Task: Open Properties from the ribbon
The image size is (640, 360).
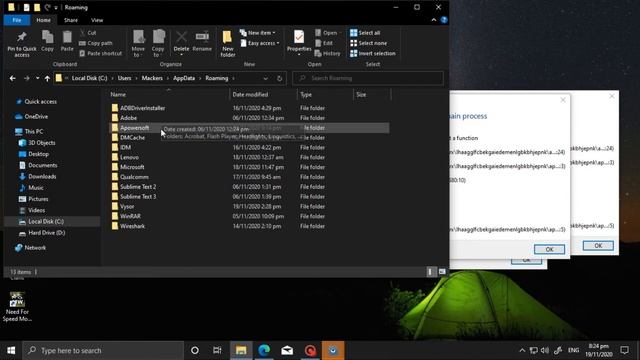Action: click(299, 43)
